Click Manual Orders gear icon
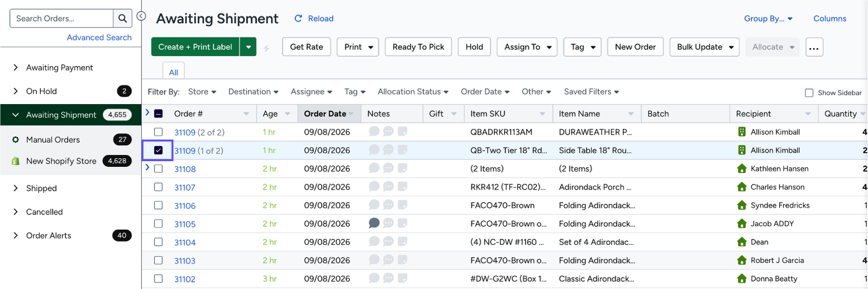The width and height of the screenshot is (868, 289). click(15, 140)
